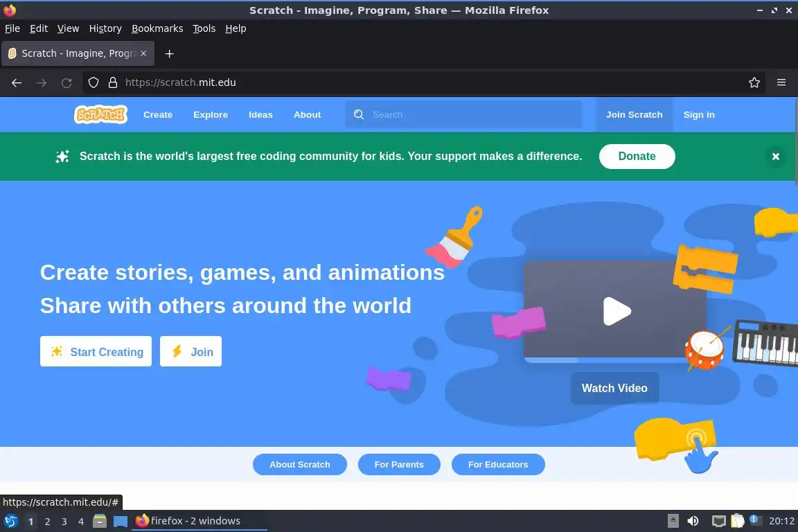Click the sparkle icon in the donation banner
The height and width of the screenshot is (532, 798).
click(x=62, y=157)
